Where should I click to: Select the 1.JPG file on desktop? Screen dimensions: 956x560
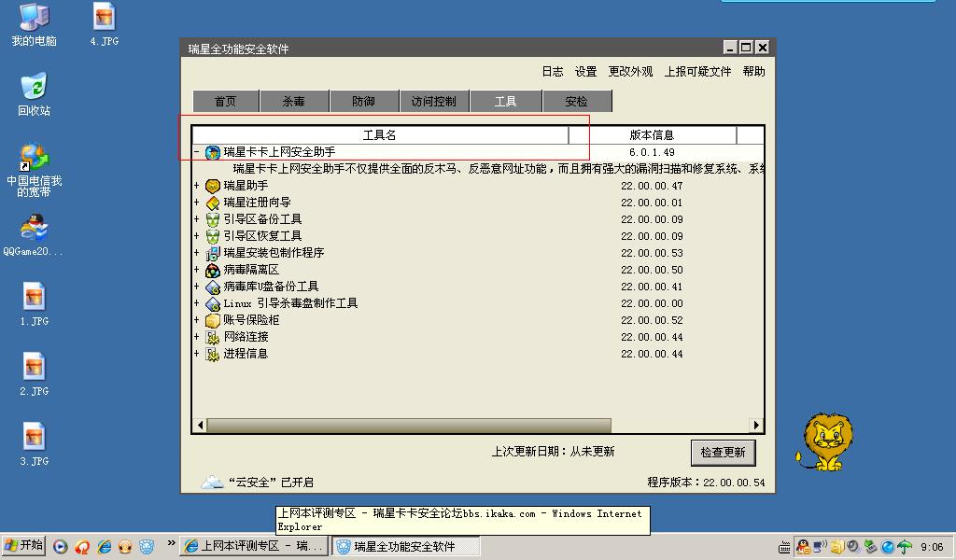coord(35,304)
